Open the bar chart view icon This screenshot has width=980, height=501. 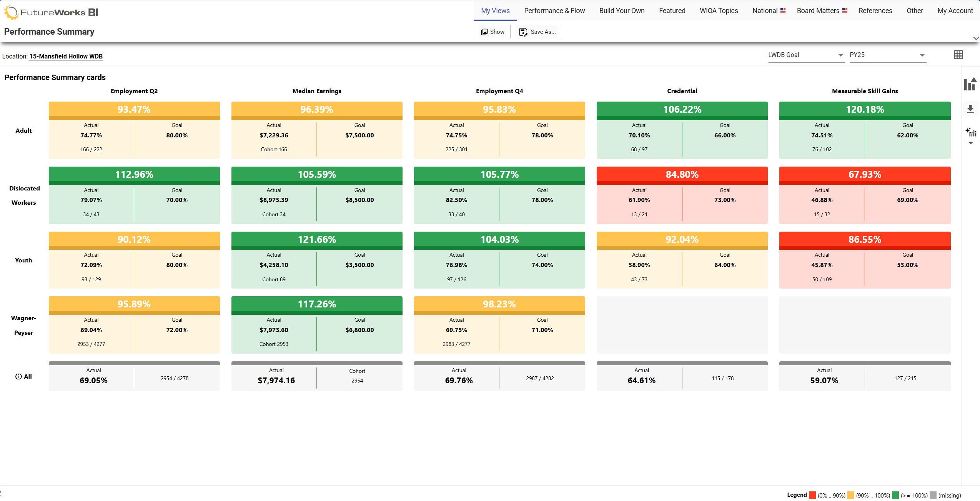pyautogui.click(x=970, y=84)
